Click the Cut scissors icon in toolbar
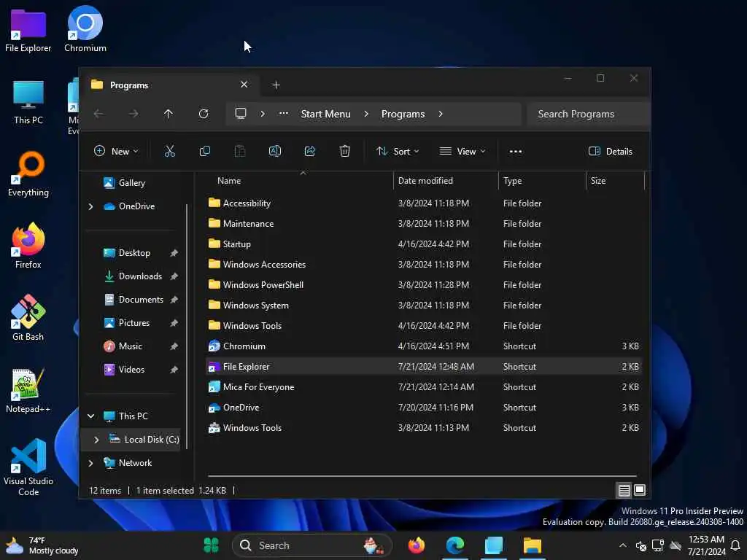The height and width of the screenshot is (560, 747). tap(169, 152)
